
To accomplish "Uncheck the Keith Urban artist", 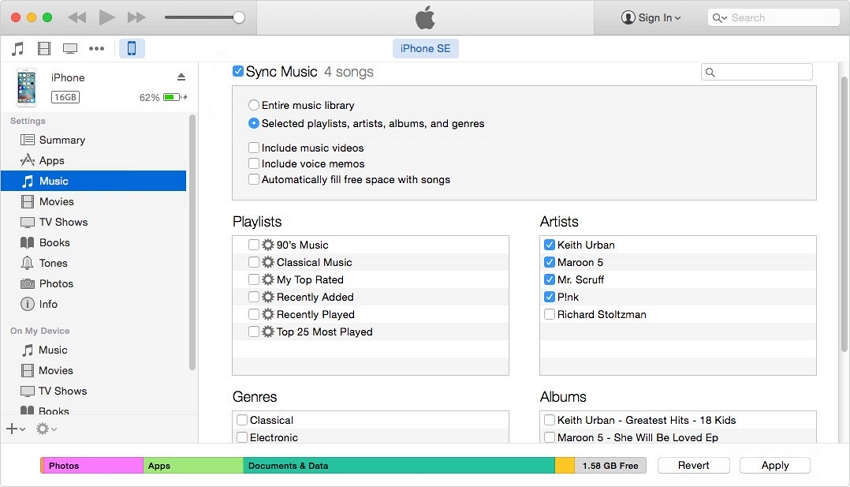I will [x=549, y=245].
